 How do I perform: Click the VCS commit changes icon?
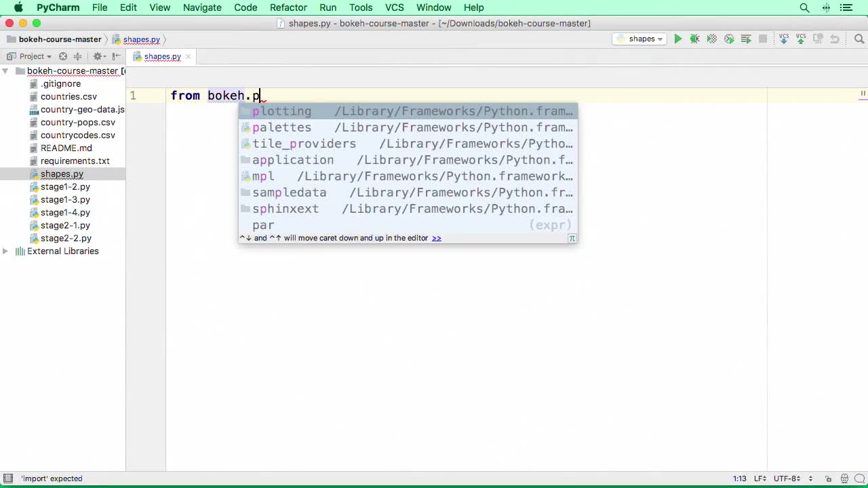click(x=801, y=39)
